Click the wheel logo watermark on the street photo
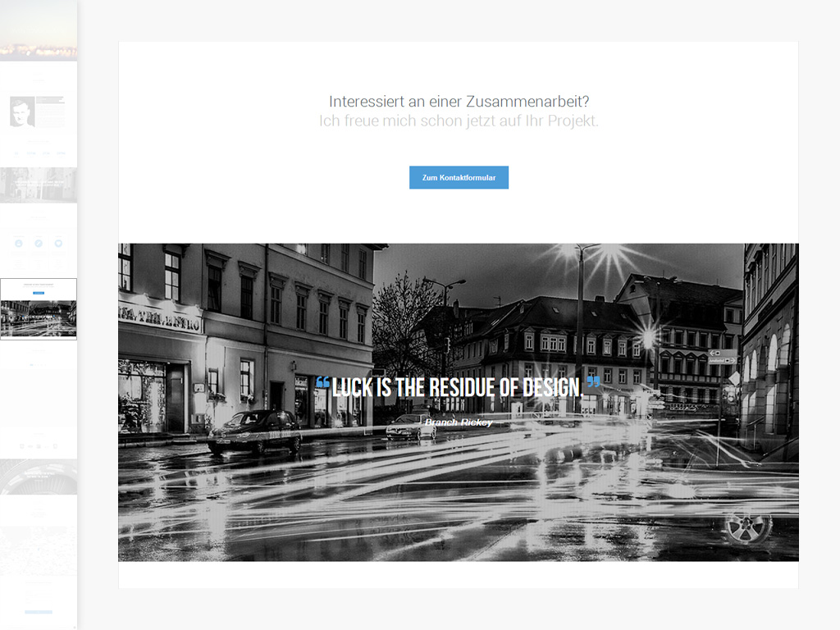 click(x=746, y=527)
